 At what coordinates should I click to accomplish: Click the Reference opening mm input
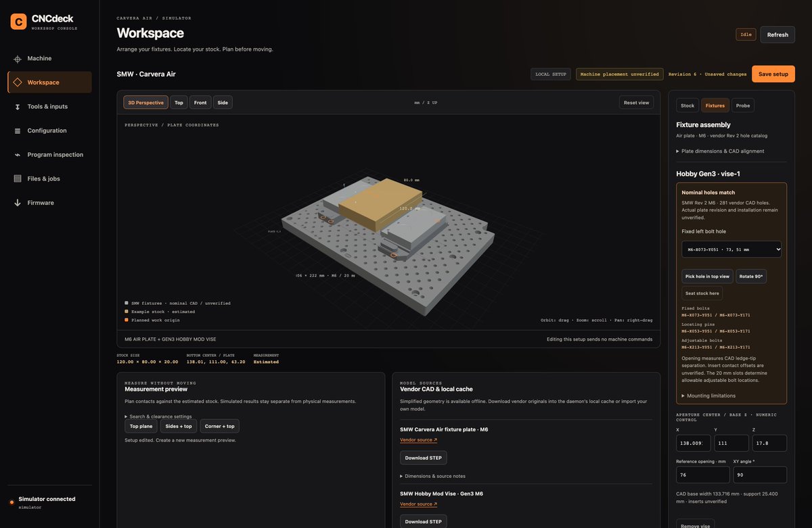(x=703, y=475)
